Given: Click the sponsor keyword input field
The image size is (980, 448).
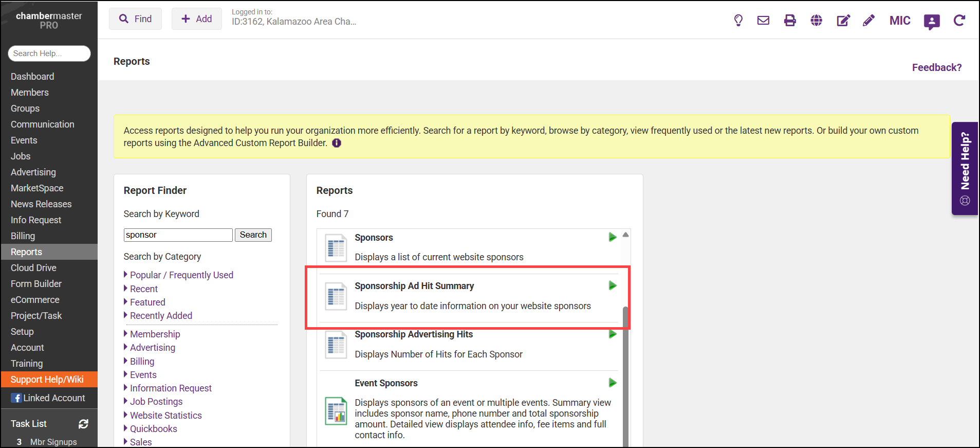Looking at the screenshot, I should (178, 235).
